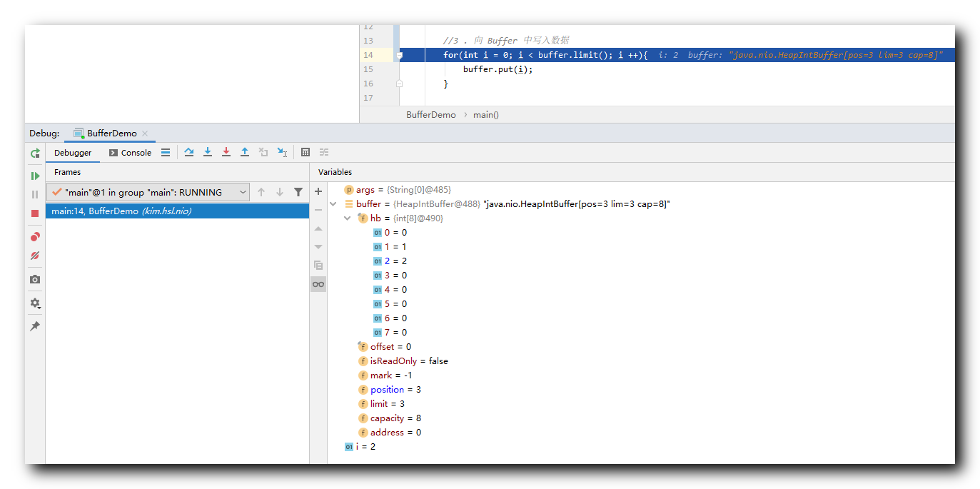Screen dimensions: 980x489
Task: Close the BufferDemo debug tab
Action: pyautogui.click(x=145, y=133)
